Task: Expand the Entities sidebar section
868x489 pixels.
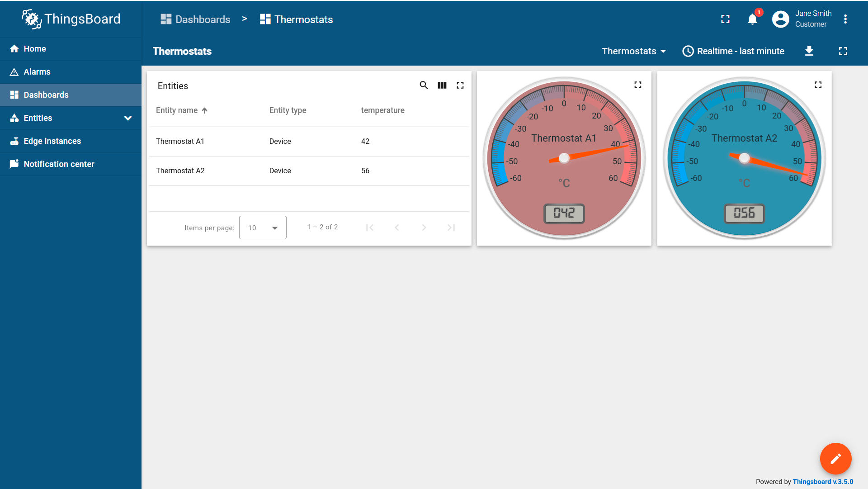Action: [128, 118]
